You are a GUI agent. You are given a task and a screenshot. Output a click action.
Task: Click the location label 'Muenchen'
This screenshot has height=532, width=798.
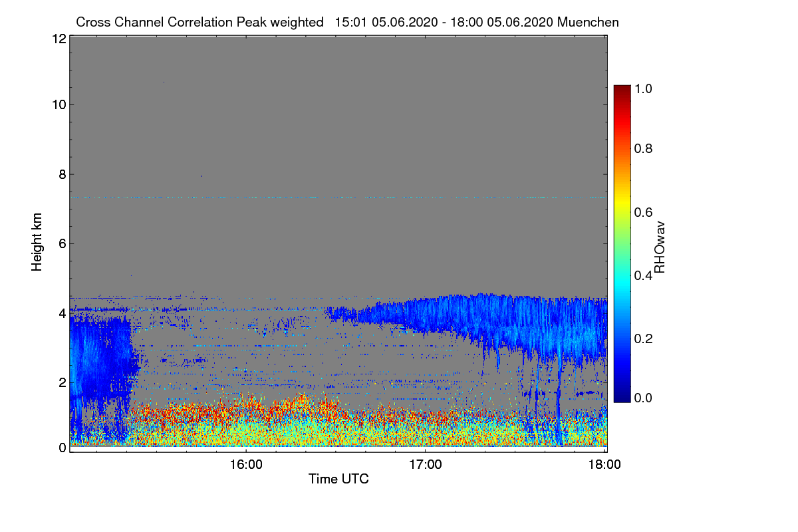(589, 22)
